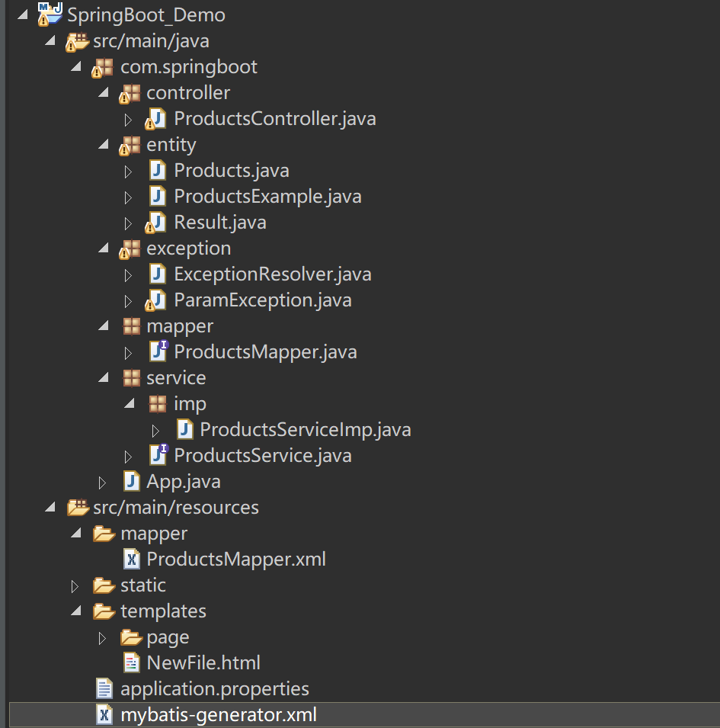Screen dimensions: 720x728
Task: Click the ProductsMapper.xml file icon
Action: point(132,559)
